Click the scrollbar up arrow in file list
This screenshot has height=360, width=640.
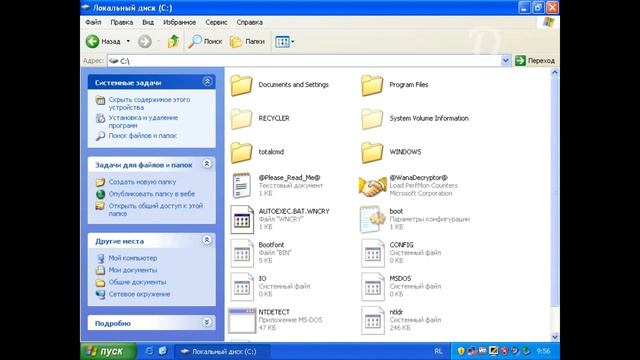point(555,73)
